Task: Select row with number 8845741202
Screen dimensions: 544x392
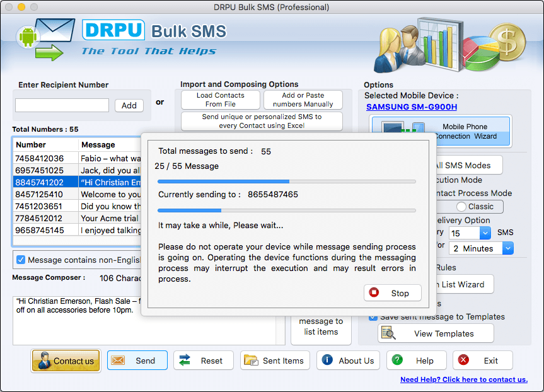Action: (x=77, y=182)
